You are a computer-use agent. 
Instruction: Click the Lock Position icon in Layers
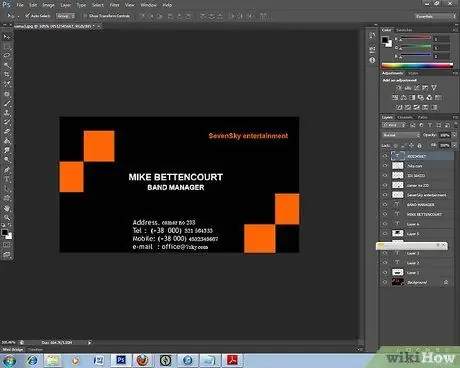pyautogui.click(x=411, y=145)
